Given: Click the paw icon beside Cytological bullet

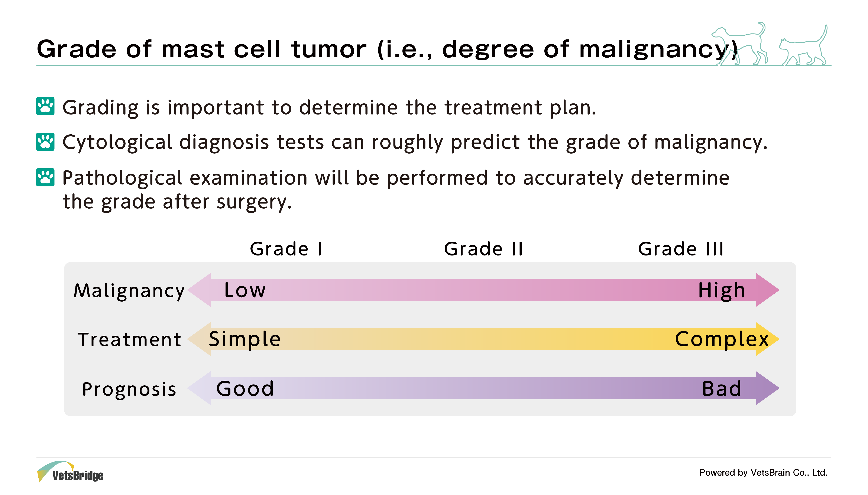Looking at the screenshot, I should pos(45,141).
